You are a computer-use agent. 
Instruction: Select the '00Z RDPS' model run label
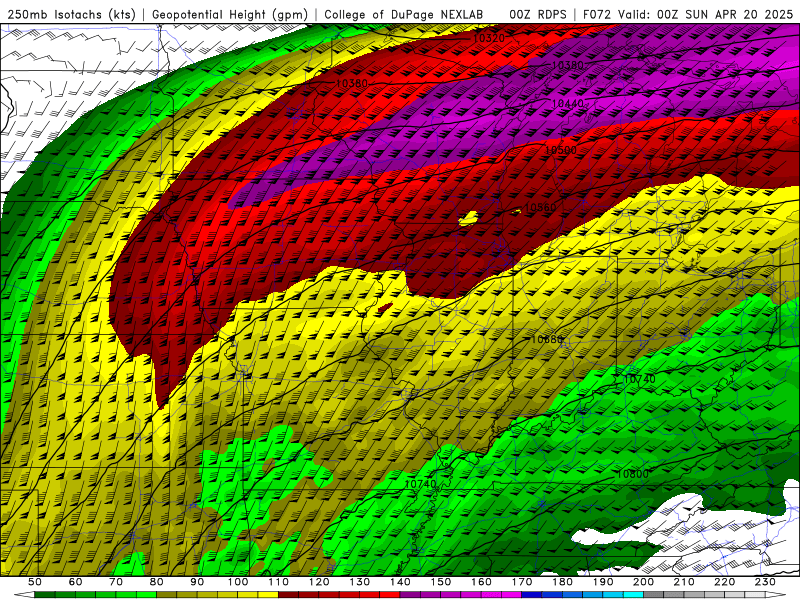point(538,15)
